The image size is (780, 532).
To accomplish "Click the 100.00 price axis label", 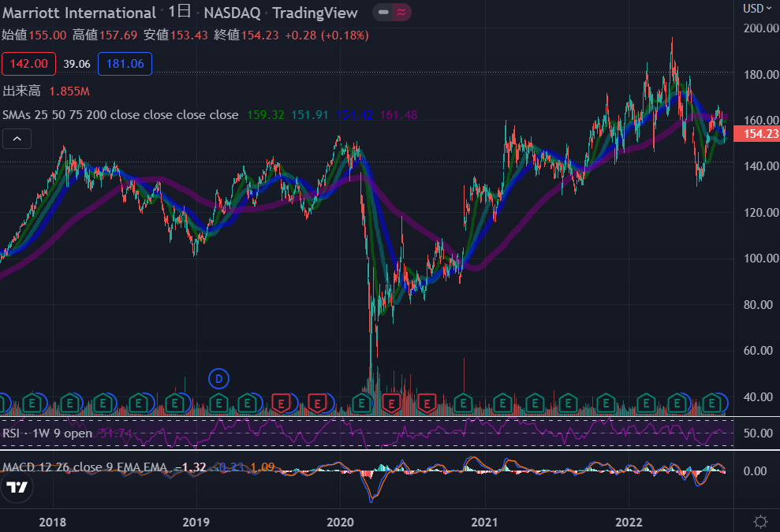I will (761, 258).
